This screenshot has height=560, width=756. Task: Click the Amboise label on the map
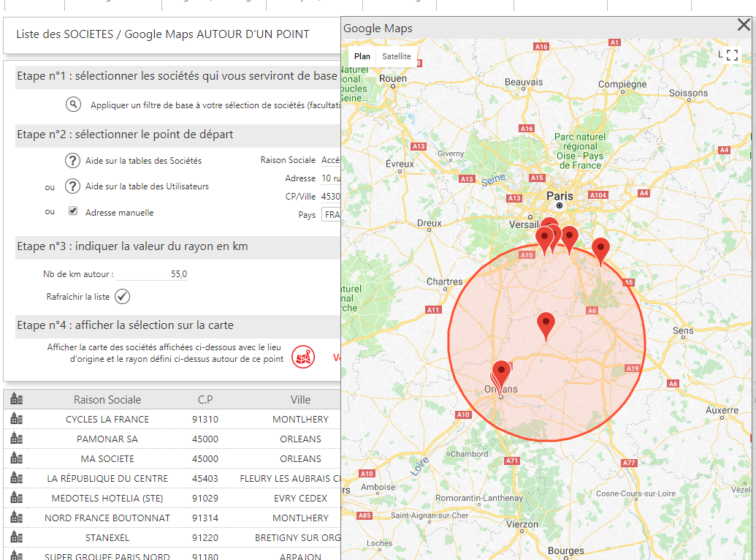pyautogui.click(x=378, y=487)
